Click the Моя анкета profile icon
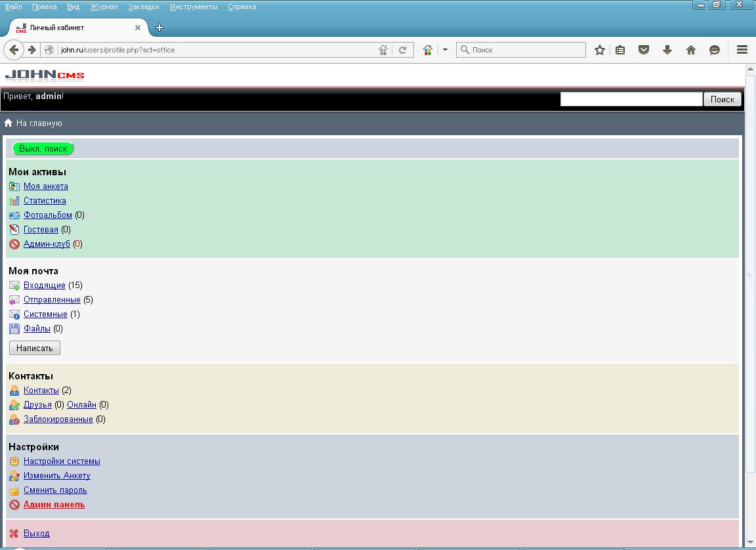 (x=14, y=186)
